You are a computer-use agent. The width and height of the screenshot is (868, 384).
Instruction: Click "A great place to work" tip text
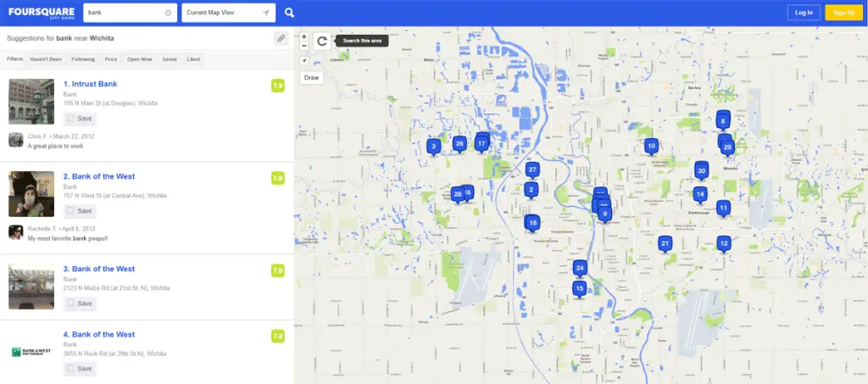coord(55,146)
